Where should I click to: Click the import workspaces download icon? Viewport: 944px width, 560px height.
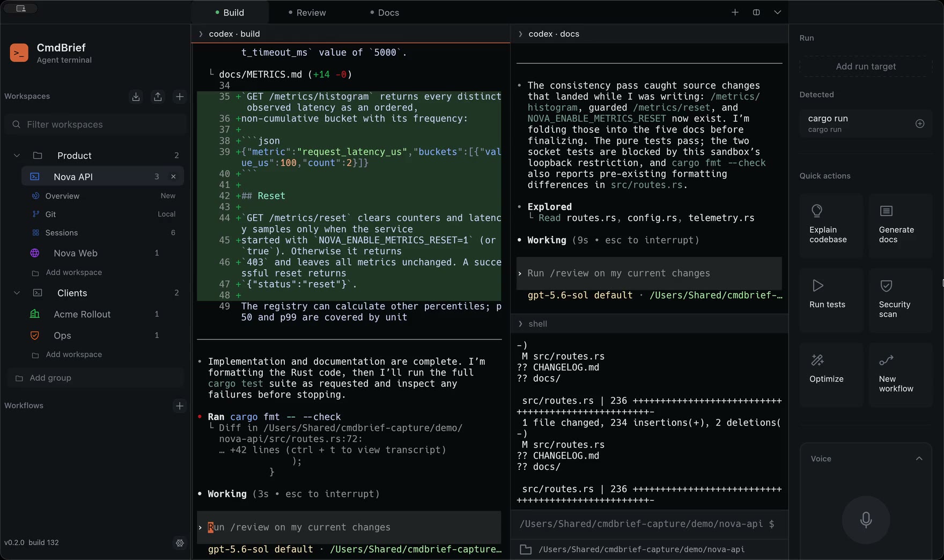136,97
